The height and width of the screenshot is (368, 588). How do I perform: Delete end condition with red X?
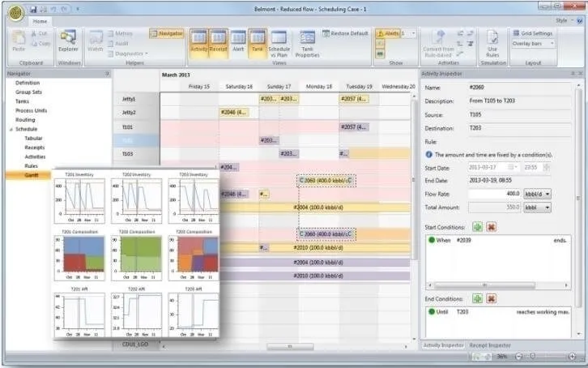point(492,298)
